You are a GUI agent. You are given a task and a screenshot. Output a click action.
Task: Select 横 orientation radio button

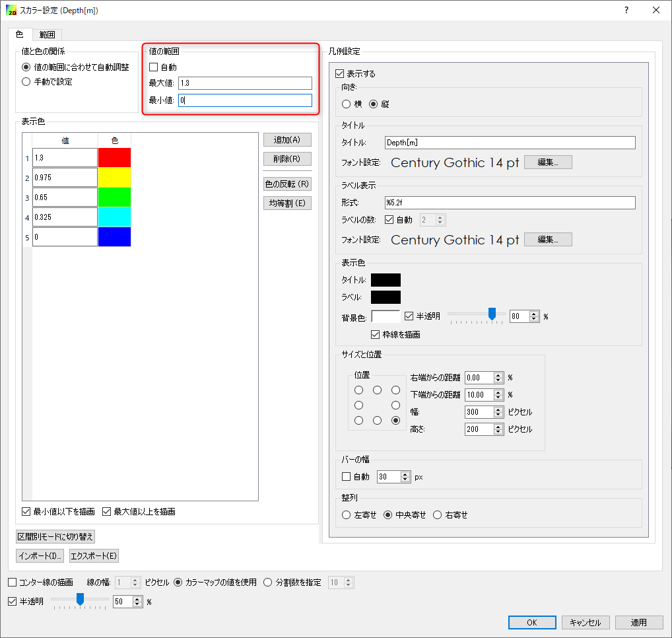[347, 104]
